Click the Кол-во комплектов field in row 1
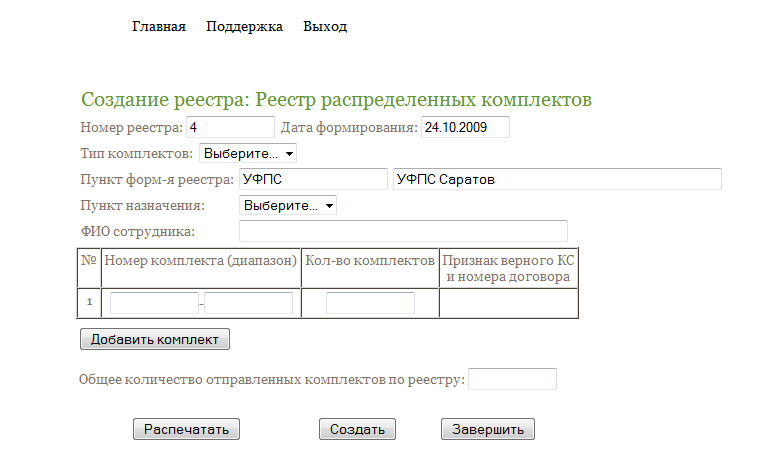Viewport: 768px width, 464px height. pyautogui.click(x=370, y=303)
